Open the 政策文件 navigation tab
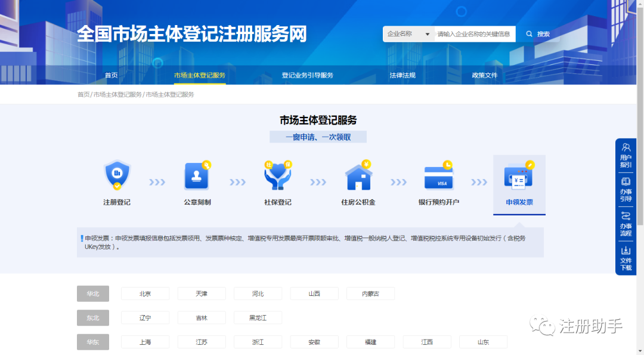644x355 pixels. (484, 75)
